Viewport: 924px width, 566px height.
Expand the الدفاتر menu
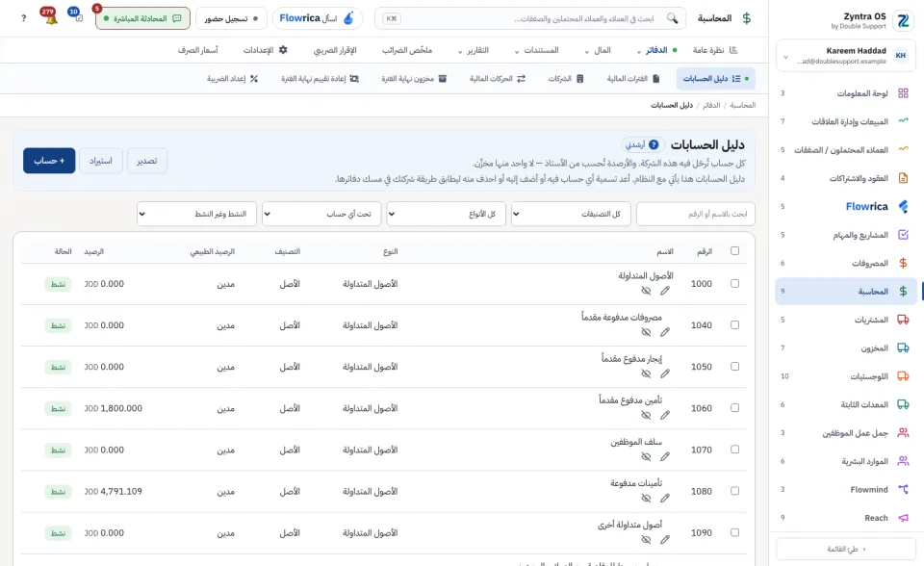655,50
